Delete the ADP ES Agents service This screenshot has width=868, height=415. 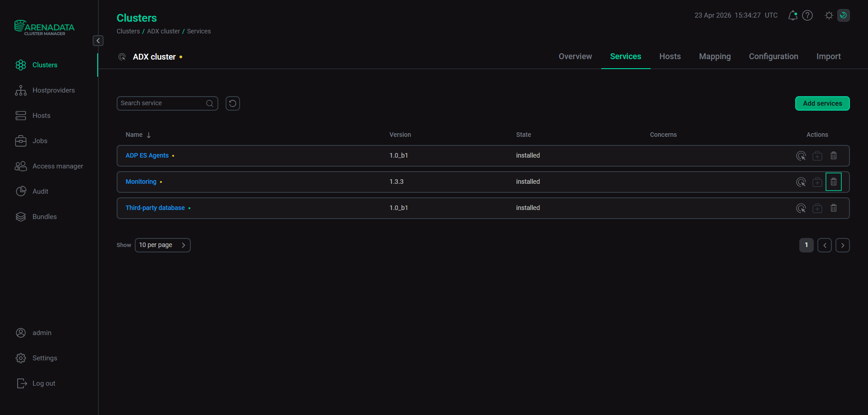(834, 156)
